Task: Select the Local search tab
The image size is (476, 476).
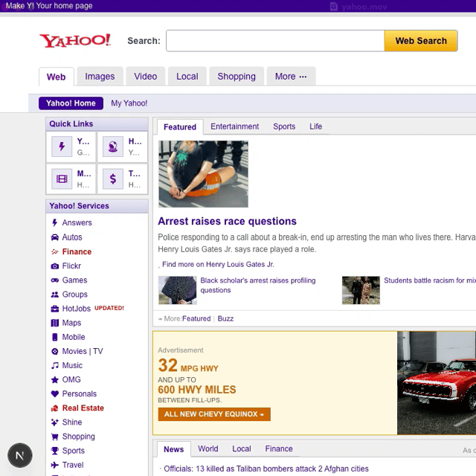Action: pos(187,76)
